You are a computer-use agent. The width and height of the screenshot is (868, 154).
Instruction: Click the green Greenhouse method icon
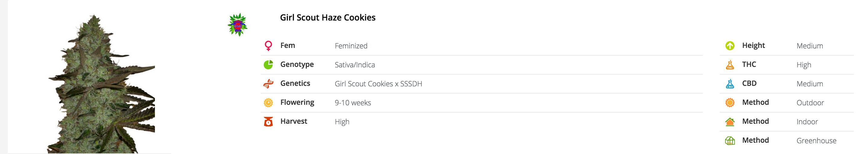point(730,140)
